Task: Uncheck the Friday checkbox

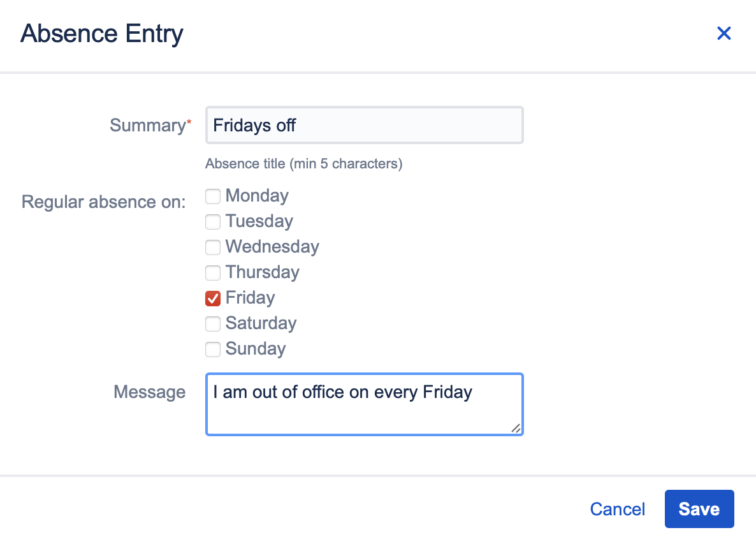Action: click(212, 298)
